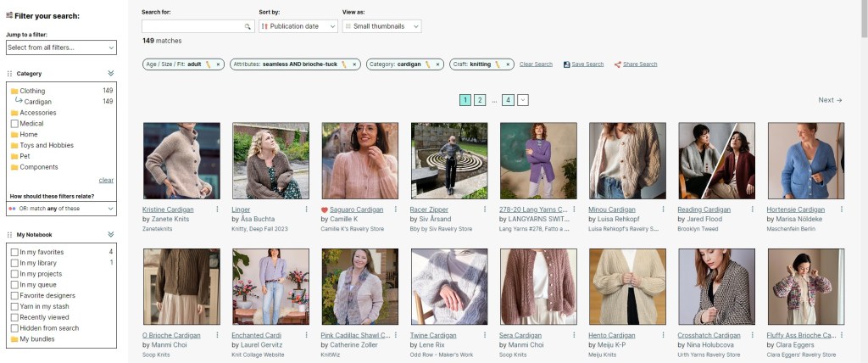This screenshot has height=363, width=868.
Task: Open options menu for O Brioche Cardigan
Action: (217, 335)
